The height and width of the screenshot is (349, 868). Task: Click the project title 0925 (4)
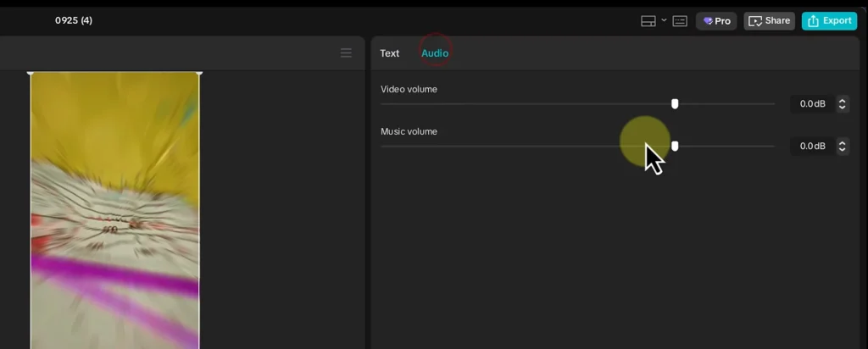click(74, 20)
